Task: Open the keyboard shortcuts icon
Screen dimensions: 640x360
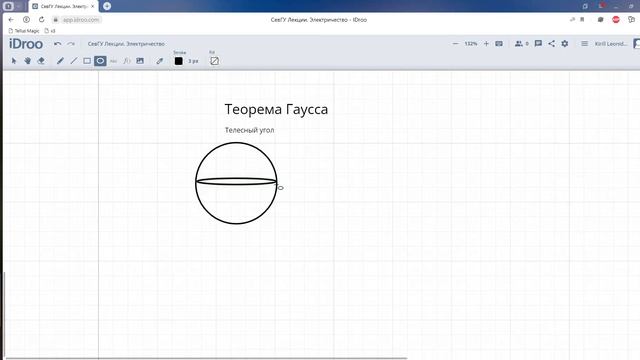Action: coord(499,44)
